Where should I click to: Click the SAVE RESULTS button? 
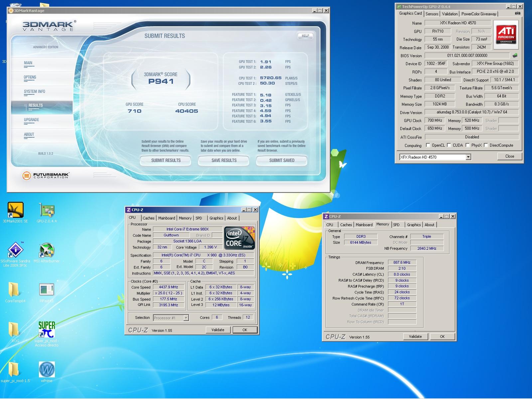point(224,160)
